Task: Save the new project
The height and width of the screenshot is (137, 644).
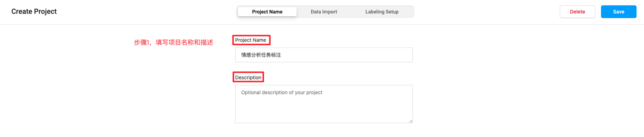Action: point(618,12)
